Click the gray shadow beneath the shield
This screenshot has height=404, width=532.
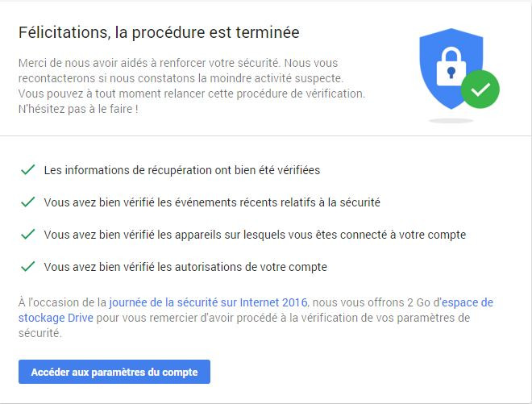[x=451, y=120]
